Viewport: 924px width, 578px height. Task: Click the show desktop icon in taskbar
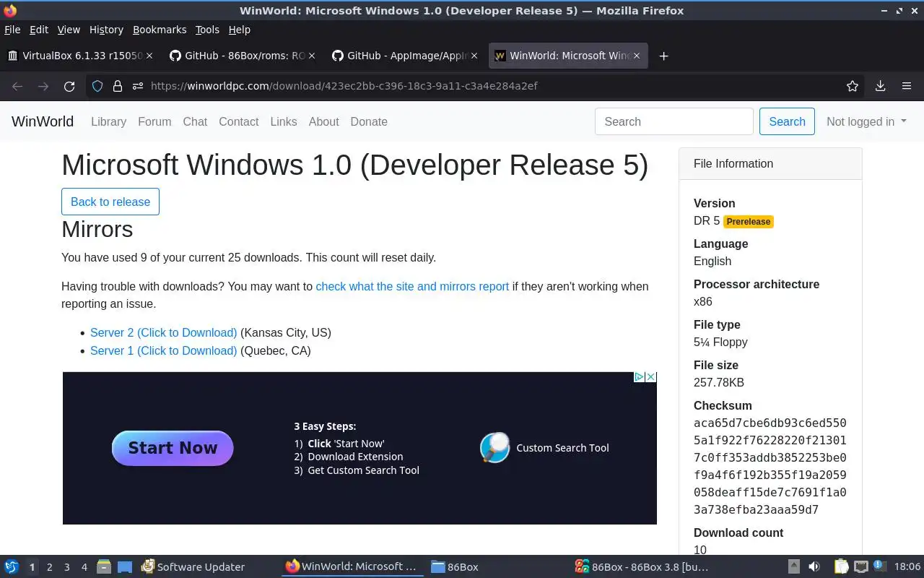pos(125,566)
